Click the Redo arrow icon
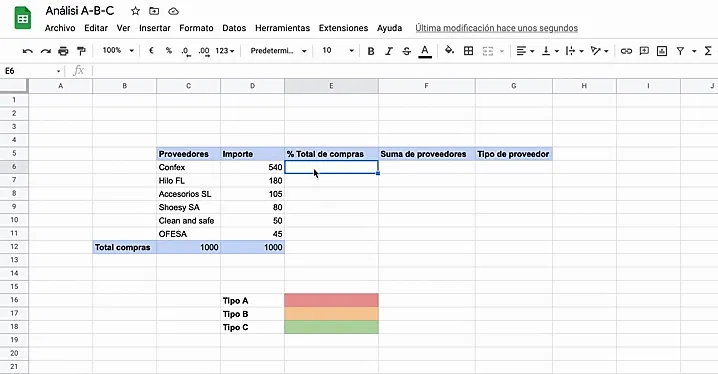The image size is (718, 374). click(45, 51)
